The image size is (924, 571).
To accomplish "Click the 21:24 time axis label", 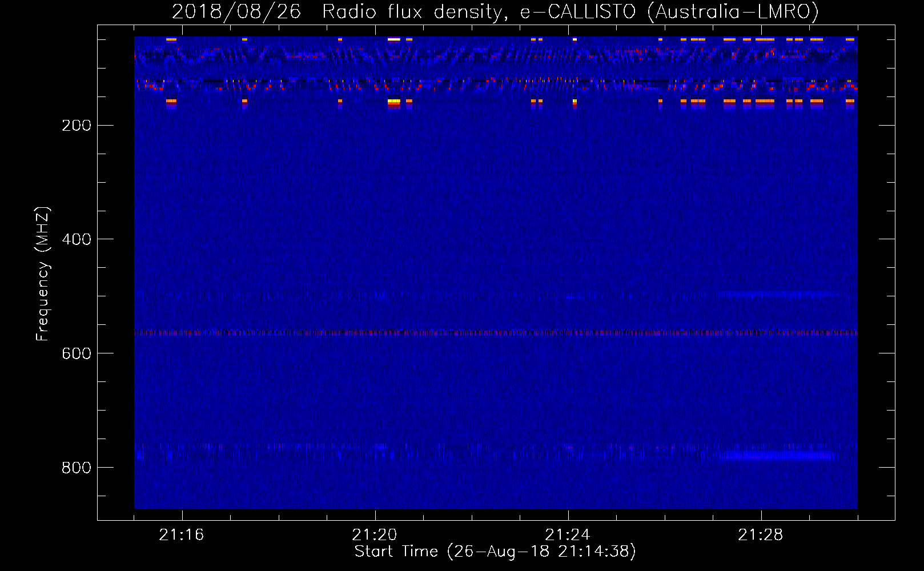I will (x=568, y=535).
